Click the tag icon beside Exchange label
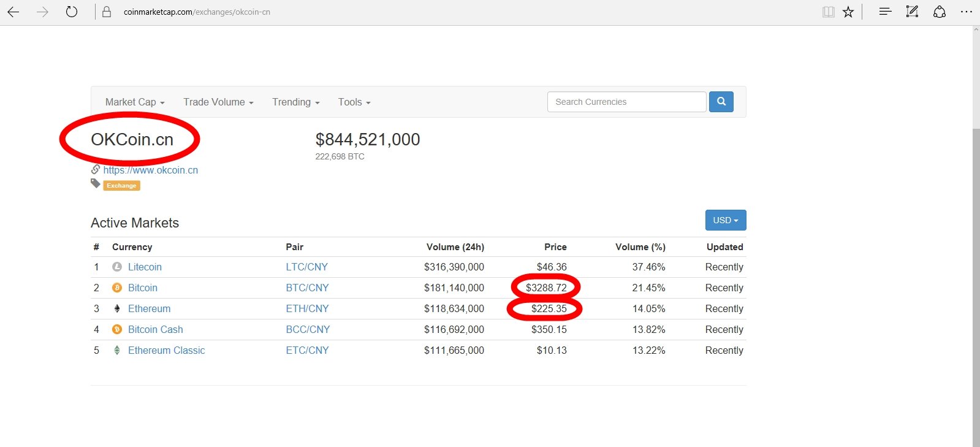 click(96, 183)
